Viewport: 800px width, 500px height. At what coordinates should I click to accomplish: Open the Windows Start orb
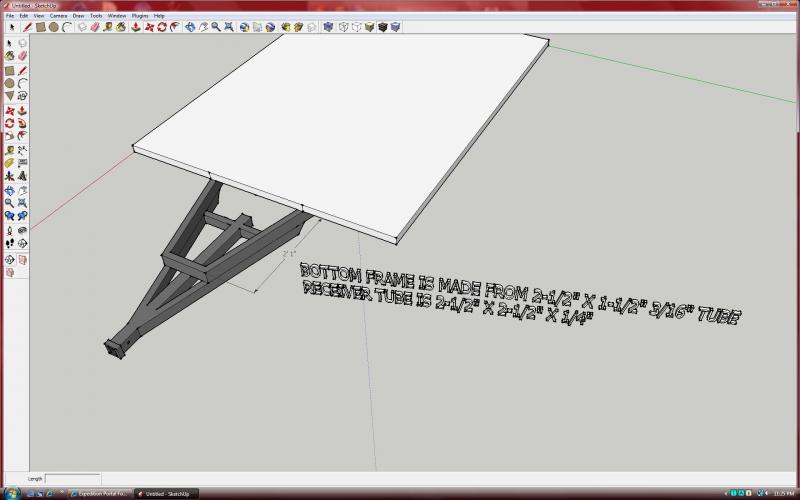(x=11, y=493)
